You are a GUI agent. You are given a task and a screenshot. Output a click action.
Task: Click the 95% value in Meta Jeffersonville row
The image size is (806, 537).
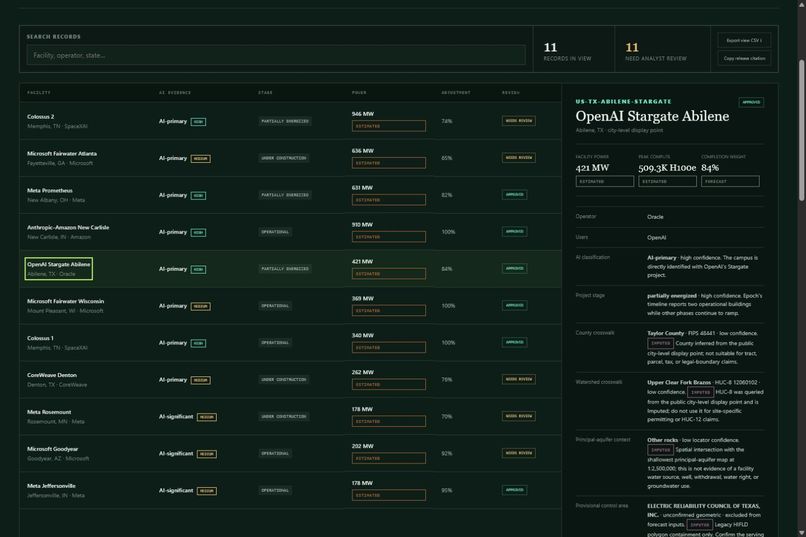tap(447, 491)
